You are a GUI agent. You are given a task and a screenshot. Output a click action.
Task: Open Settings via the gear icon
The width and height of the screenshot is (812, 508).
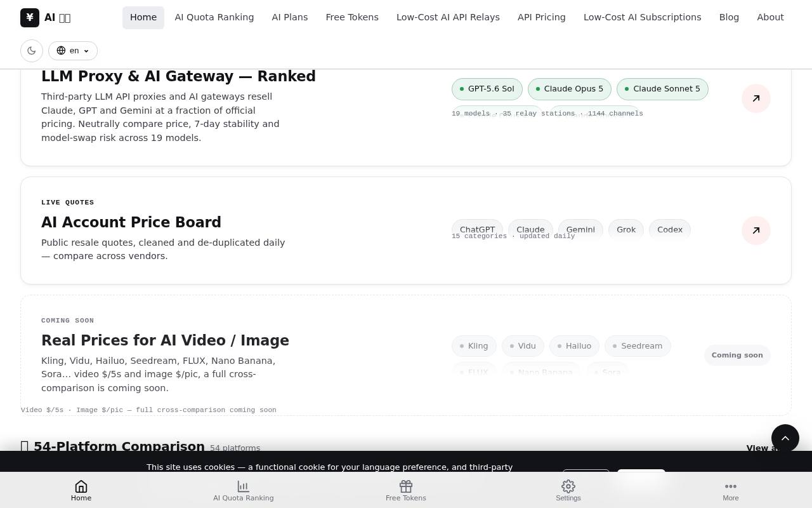tap(568, 486)
